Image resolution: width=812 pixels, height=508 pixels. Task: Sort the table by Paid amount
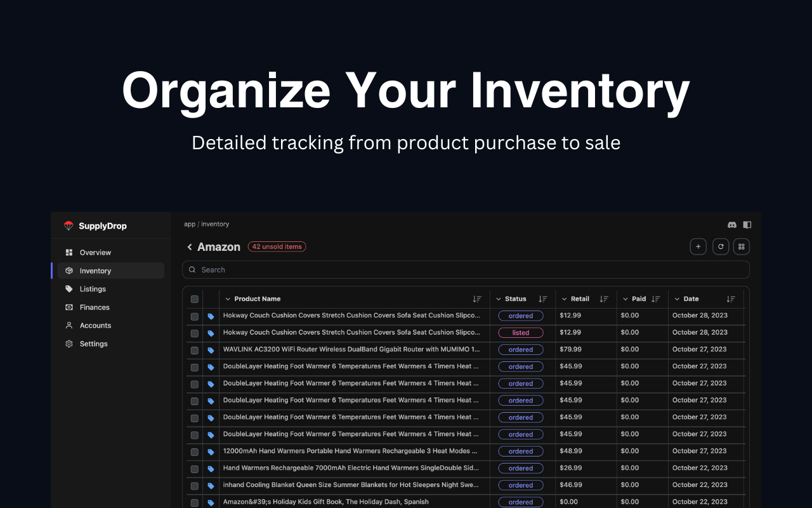tap(656, 299)
